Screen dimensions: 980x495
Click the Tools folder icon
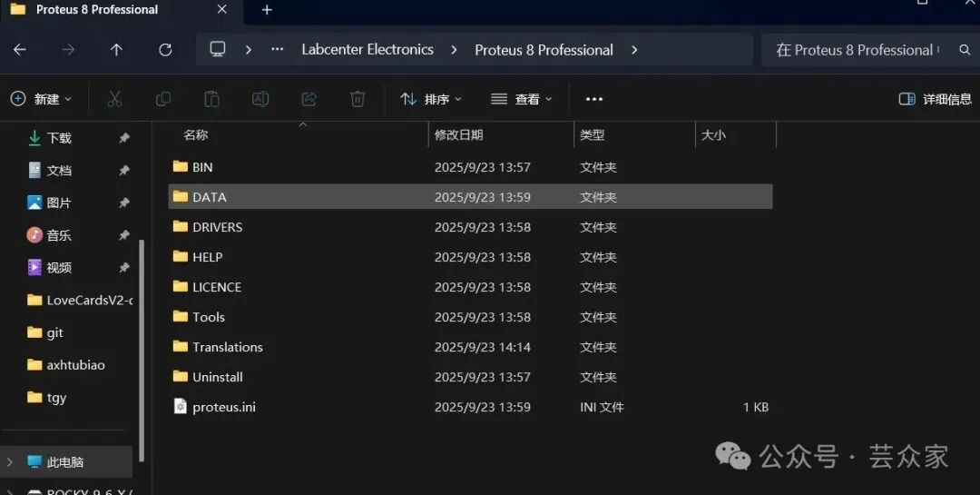tap(180, 317)
